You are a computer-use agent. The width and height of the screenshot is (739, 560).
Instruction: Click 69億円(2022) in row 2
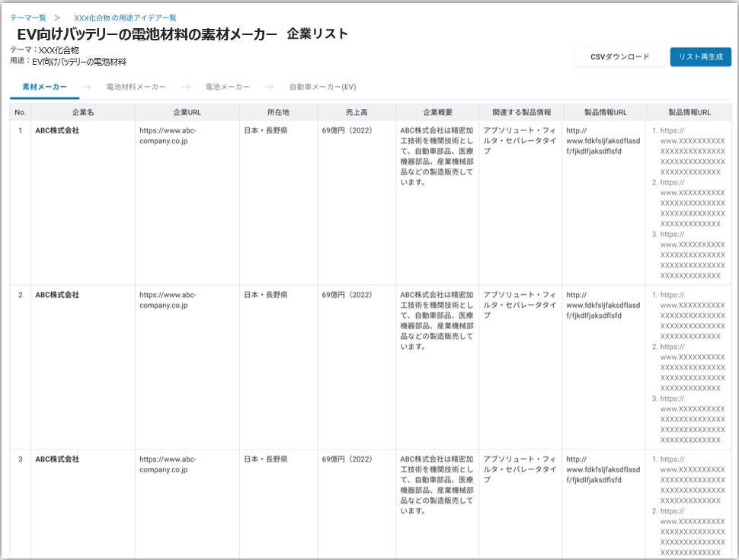[347, 295]
